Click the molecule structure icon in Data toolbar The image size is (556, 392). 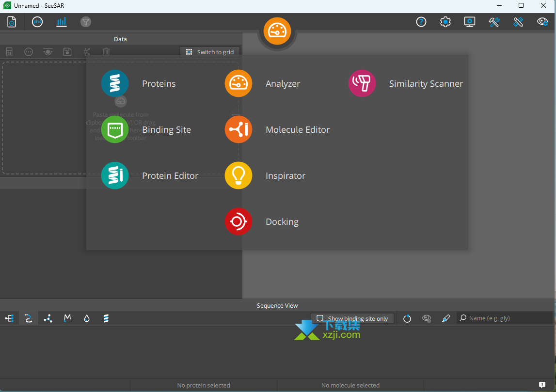(87, 52)
